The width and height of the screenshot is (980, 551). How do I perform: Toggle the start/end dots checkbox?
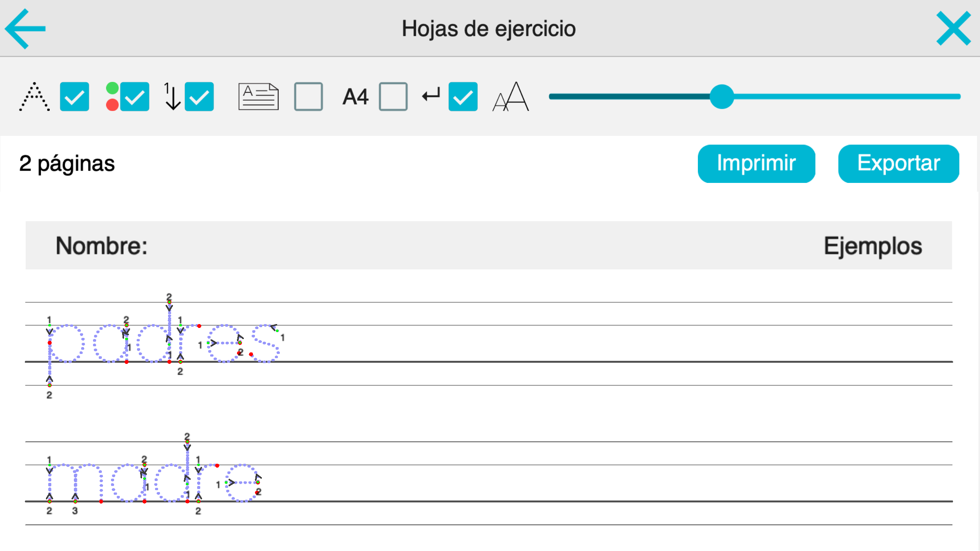coord(135,96)
